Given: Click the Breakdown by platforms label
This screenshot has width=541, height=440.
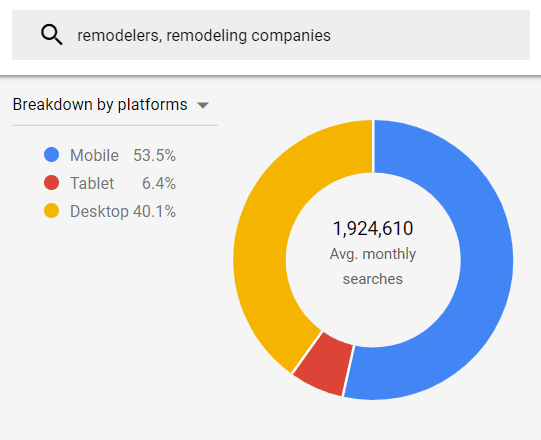Looking at the screenshot, I should point(100,105).
